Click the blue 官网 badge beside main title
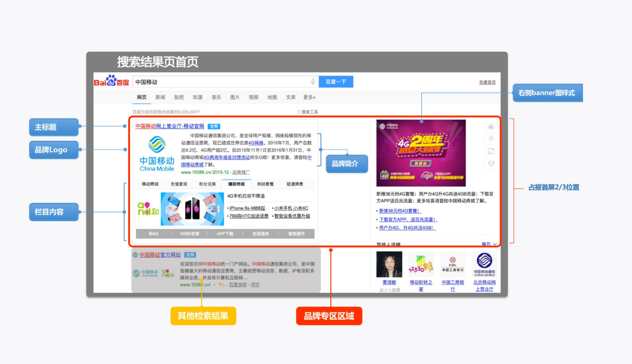This screenshot has height=364, width=632. [x=213, y=126]
